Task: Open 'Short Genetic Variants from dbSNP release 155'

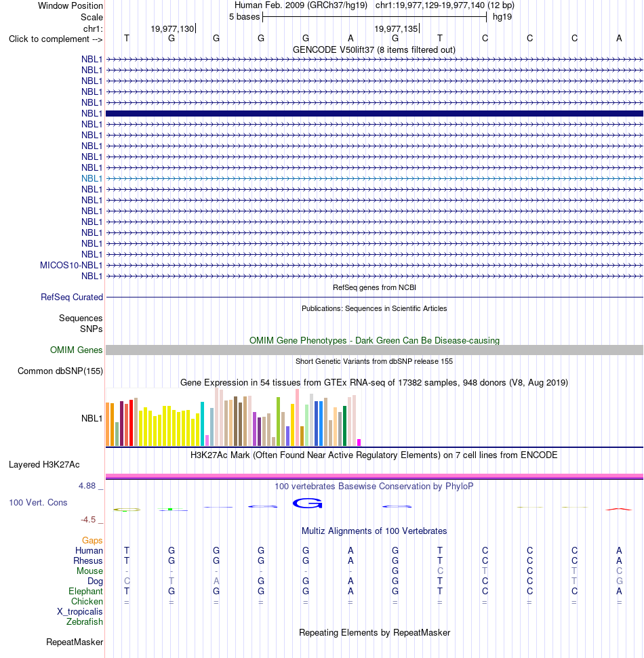Action: [374, 361]
